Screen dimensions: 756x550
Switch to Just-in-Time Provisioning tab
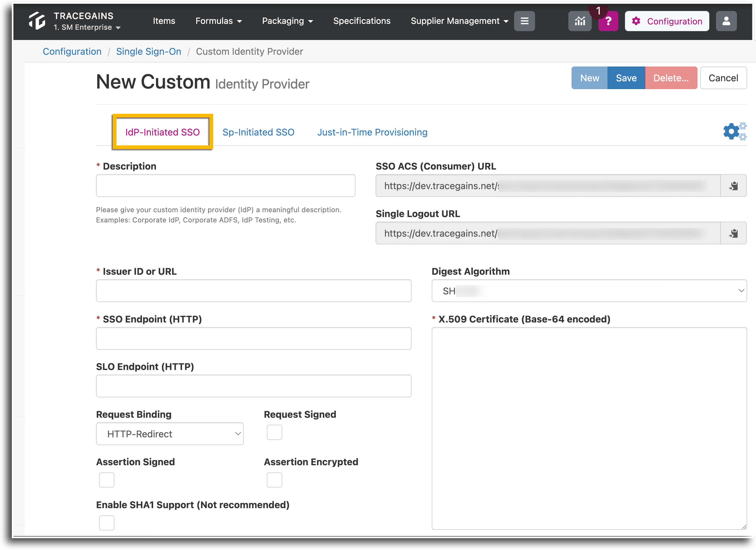pos(372,132)
